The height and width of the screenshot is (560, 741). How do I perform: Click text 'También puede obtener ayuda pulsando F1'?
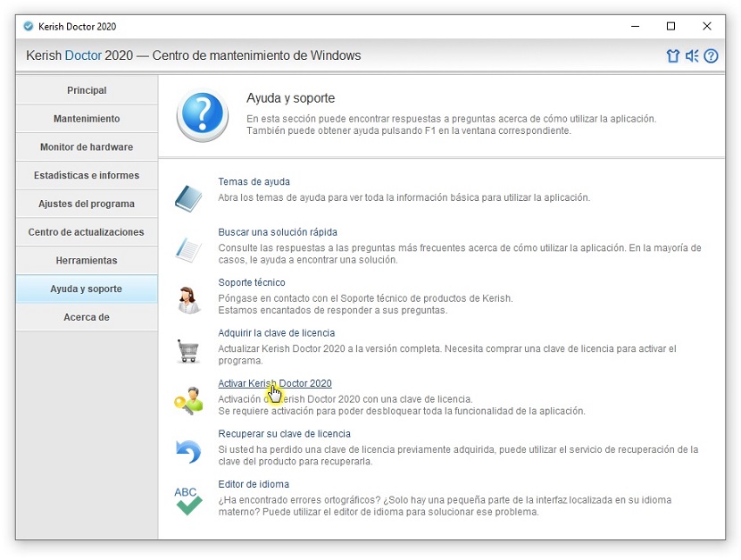pyautogui.click(x=341, y=131)
